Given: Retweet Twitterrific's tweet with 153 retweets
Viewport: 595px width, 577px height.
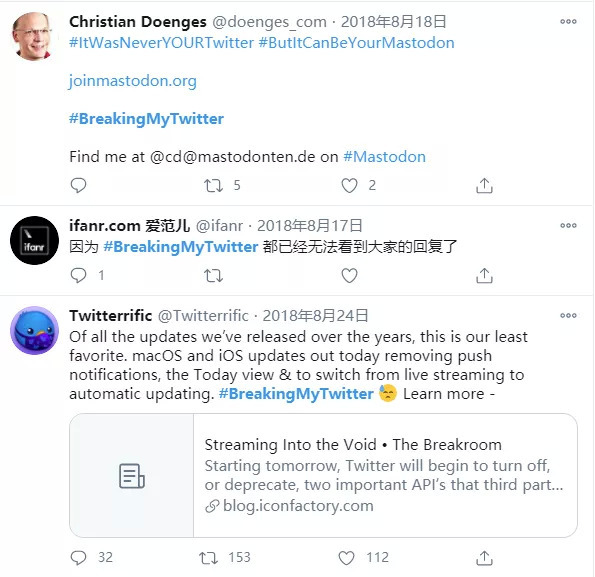Looking at the screenshot, I should (208, 558).
